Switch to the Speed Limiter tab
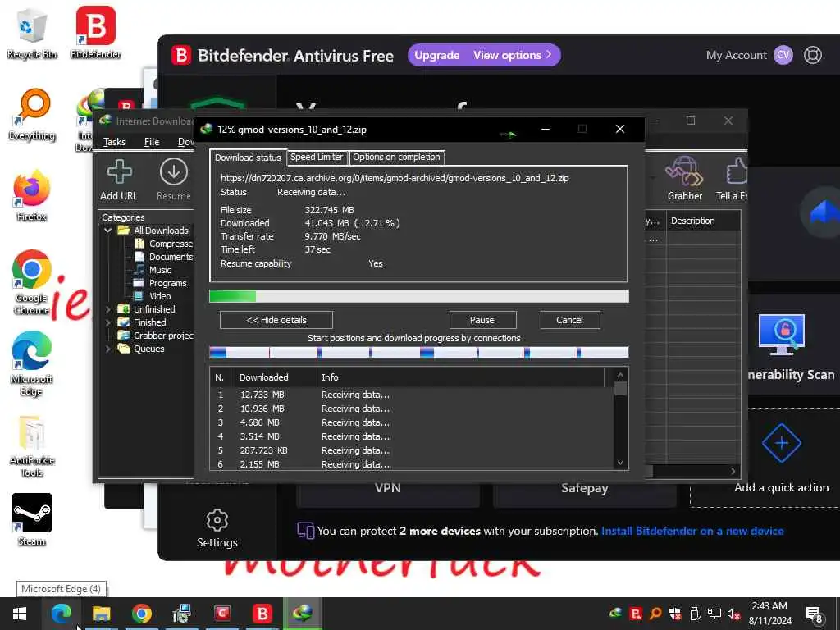840x630 pixels. (317, 157)
